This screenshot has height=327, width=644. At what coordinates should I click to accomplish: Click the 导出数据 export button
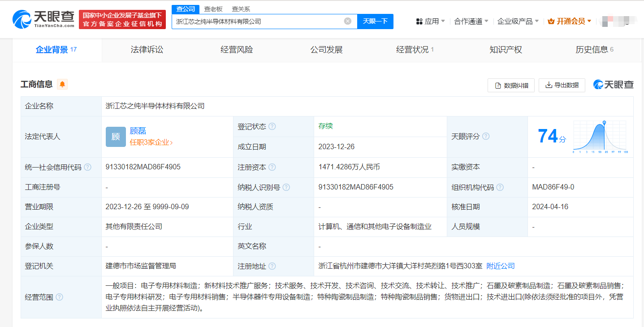pos(562,85)
